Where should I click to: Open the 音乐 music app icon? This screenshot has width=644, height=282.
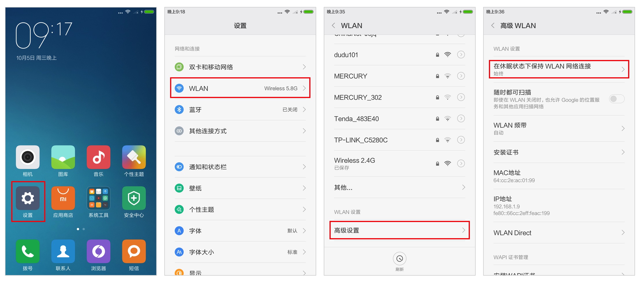pos(98,157)
